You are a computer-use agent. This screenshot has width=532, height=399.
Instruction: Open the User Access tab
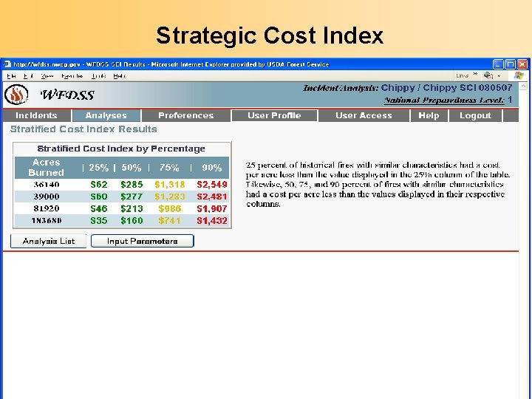coord(364,115)
